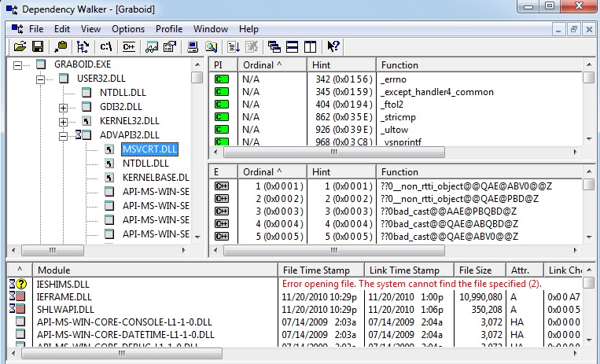This screenshot has width=600, height=364.
Task: Open the System Information toolbar icon
Action: click(192, 46)
